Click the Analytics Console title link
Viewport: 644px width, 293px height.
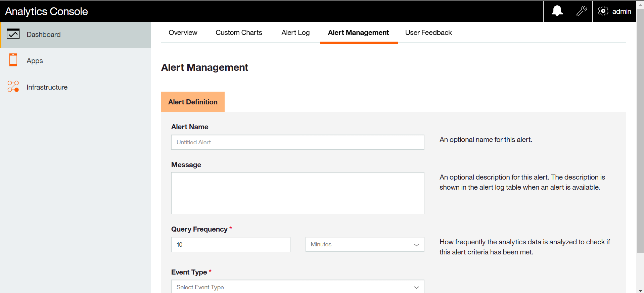point(46,11)
